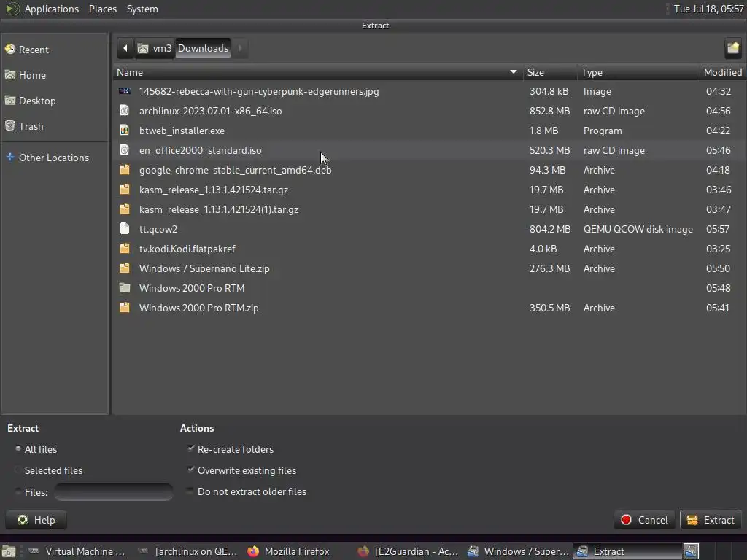
Task: Click the Recent clock icon
Action: pyautogui.click(x=10, y=49)
